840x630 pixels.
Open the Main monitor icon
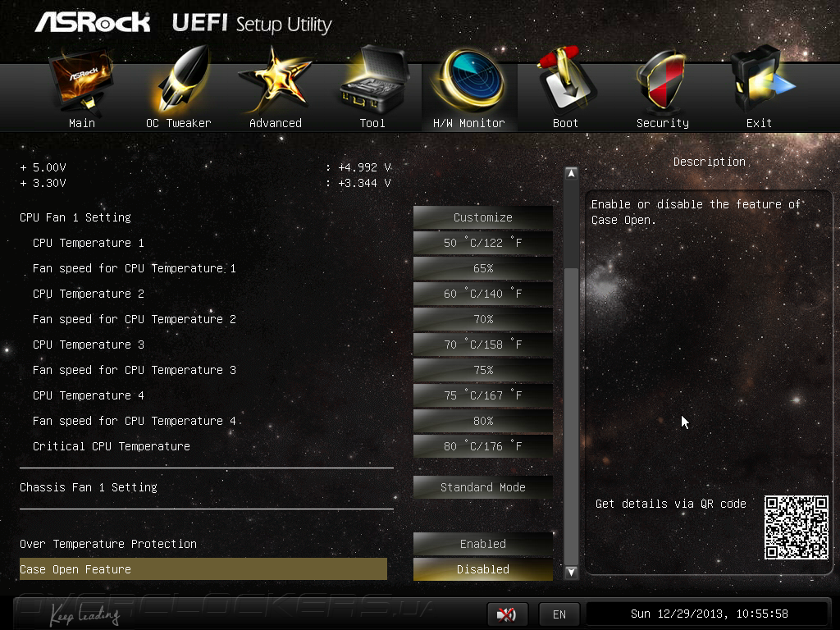click(x=81, y=80)
